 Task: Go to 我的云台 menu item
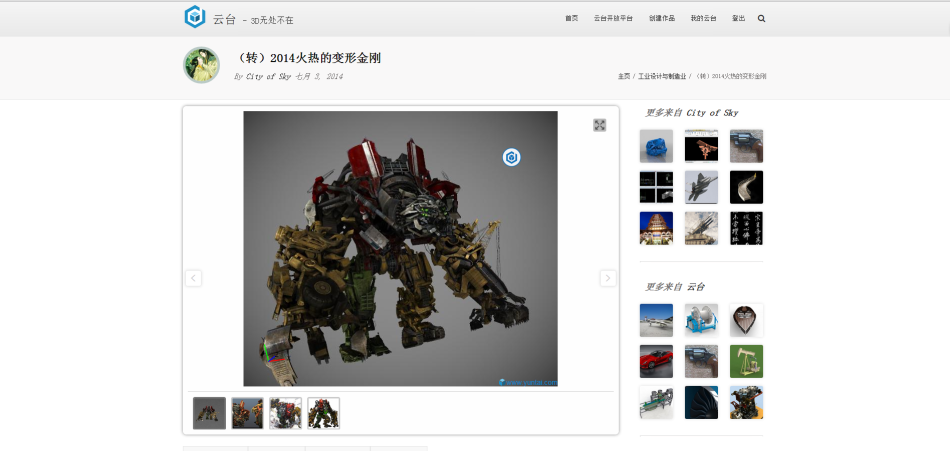[x=703, y=18]
